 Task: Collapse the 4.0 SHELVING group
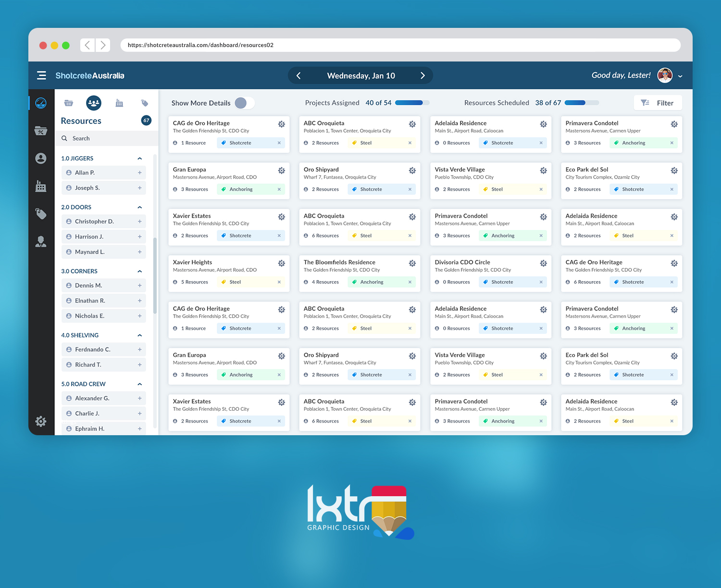[x=140, y=335]
